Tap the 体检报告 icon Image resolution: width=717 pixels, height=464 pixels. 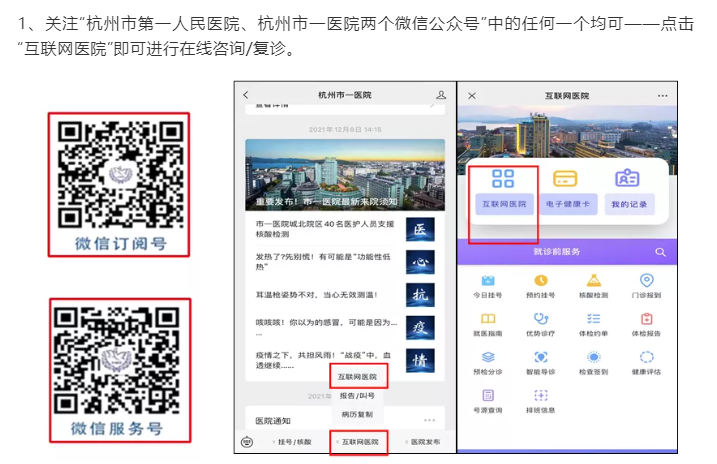pos(646,319)
